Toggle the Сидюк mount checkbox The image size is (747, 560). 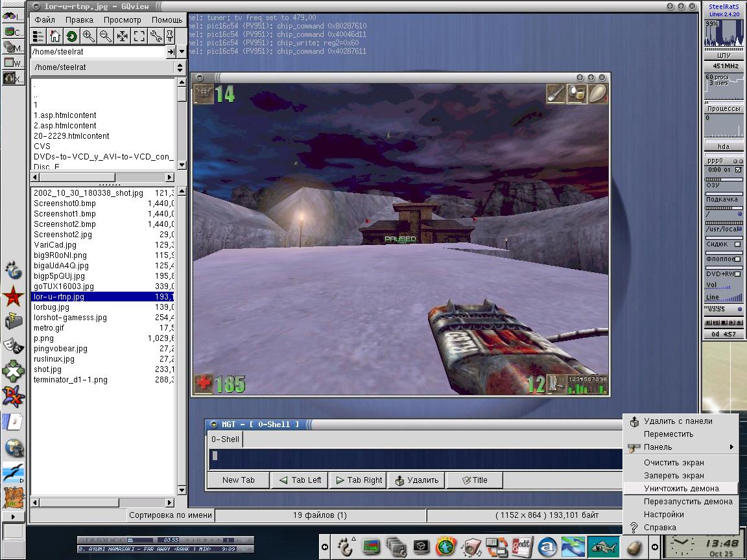click(x=737, y=244)
